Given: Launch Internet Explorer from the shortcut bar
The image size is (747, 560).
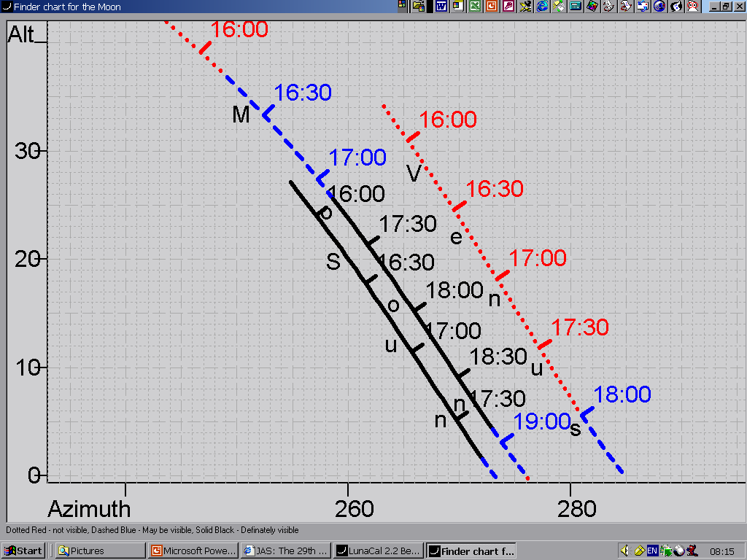Looking at the screenshot, I should (542, 7).
